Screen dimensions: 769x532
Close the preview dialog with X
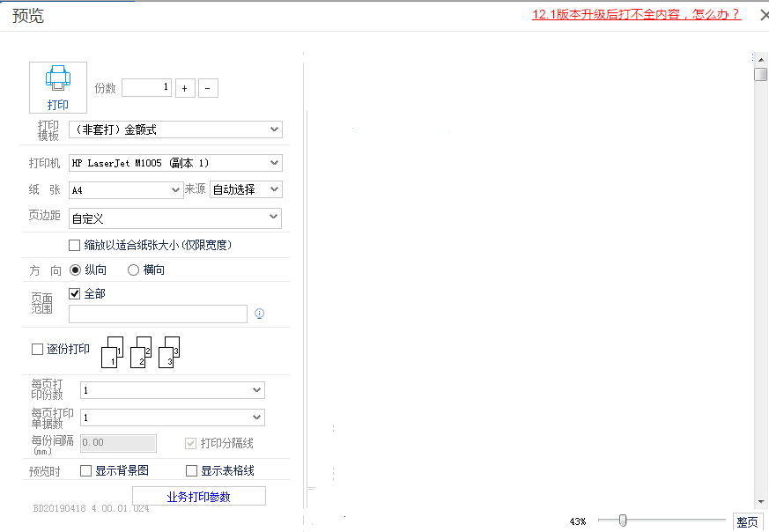click(x=763, y=15)
